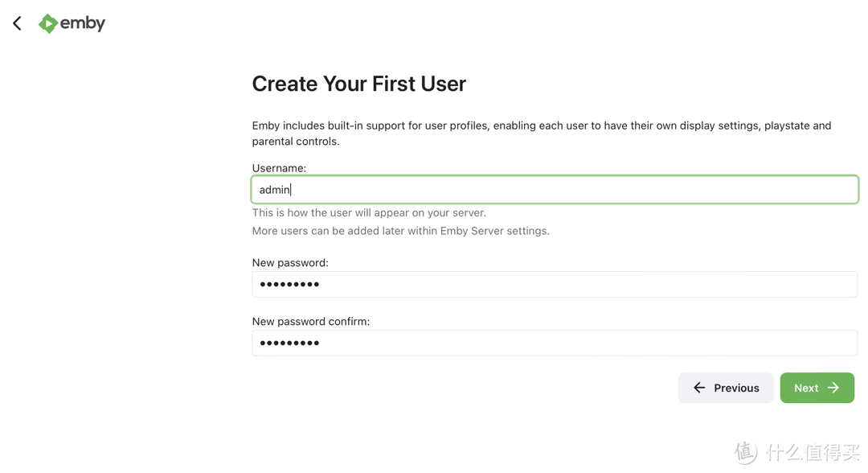Click the 'Create Your First User' heading
The width and height of the screenshot is (868, 473).
pyautogui.click(x=358, y=84)
